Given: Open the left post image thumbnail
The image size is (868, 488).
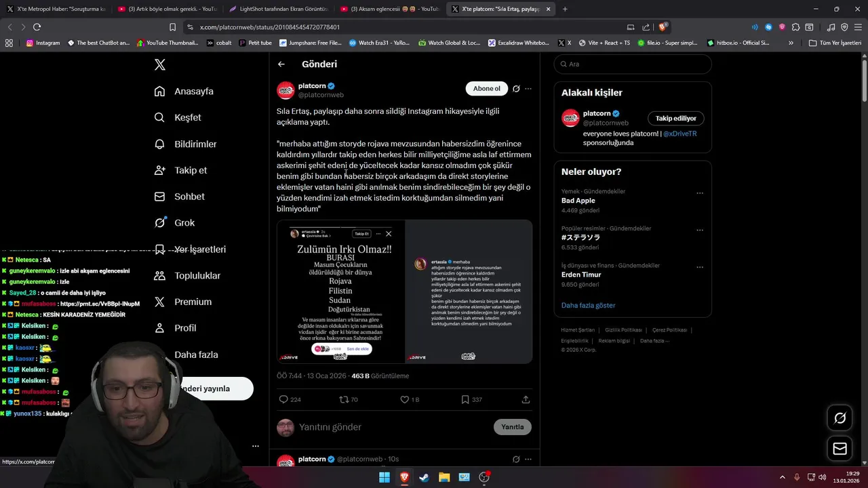Looking at the screenshot, I should pyautogui.click(x=340, y=291).
